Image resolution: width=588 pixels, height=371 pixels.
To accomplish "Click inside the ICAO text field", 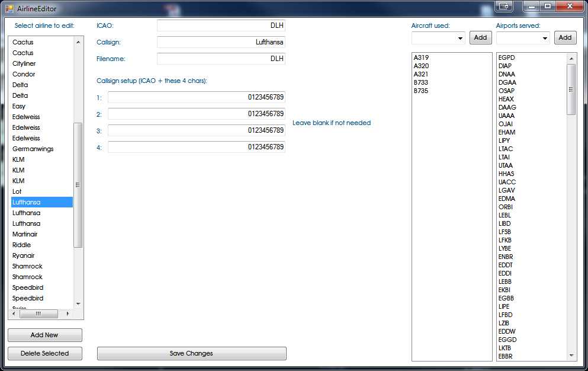I will point(220,25).
